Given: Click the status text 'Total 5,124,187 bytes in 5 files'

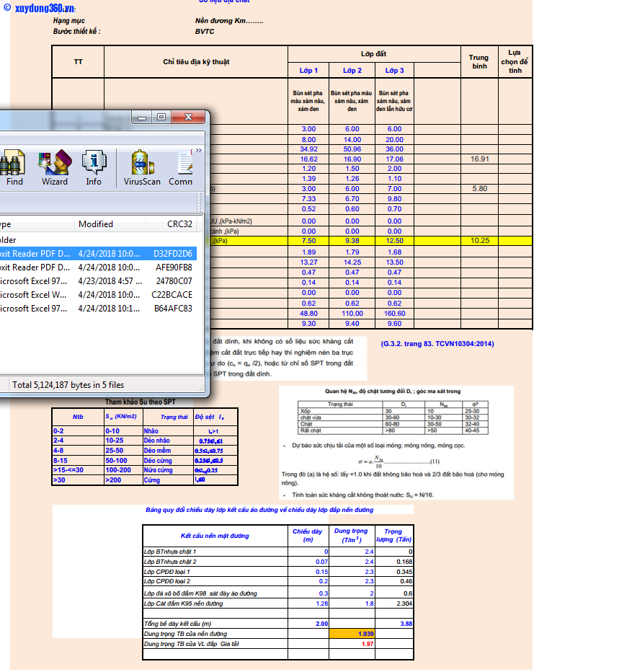Looking at the screenshot, I should (68, 385).
